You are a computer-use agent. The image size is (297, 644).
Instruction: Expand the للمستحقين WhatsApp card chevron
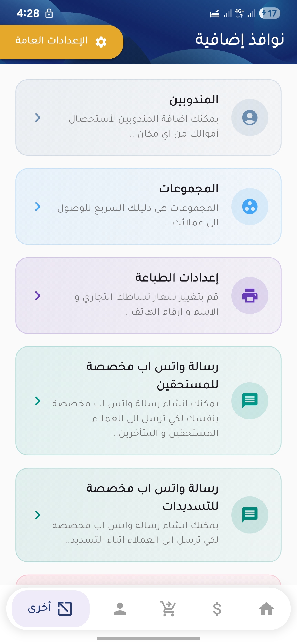(38, 401)
